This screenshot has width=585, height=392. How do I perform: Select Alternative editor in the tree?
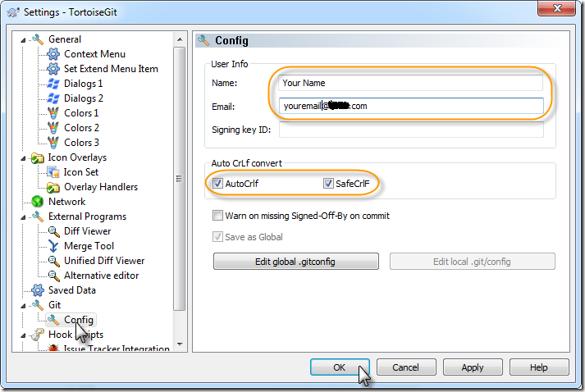(101, 276)
